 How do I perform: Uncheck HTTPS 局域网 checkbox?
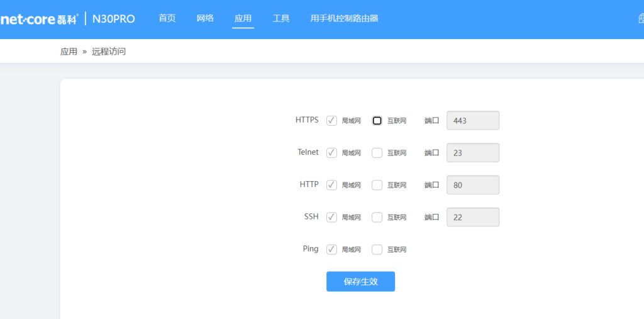(x=331, y=120)
